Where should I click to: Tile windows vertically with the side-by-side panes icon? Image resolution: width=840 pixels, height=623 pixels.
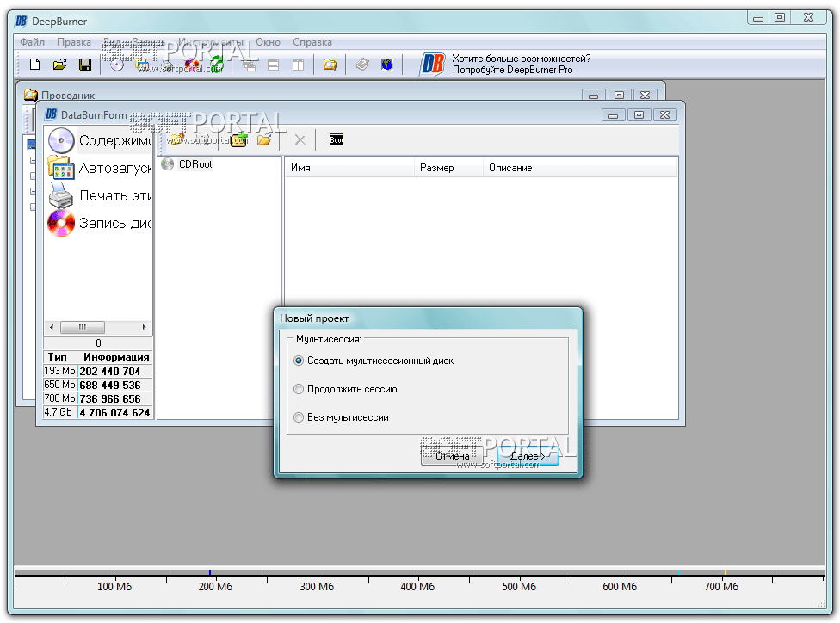[298, 65]
